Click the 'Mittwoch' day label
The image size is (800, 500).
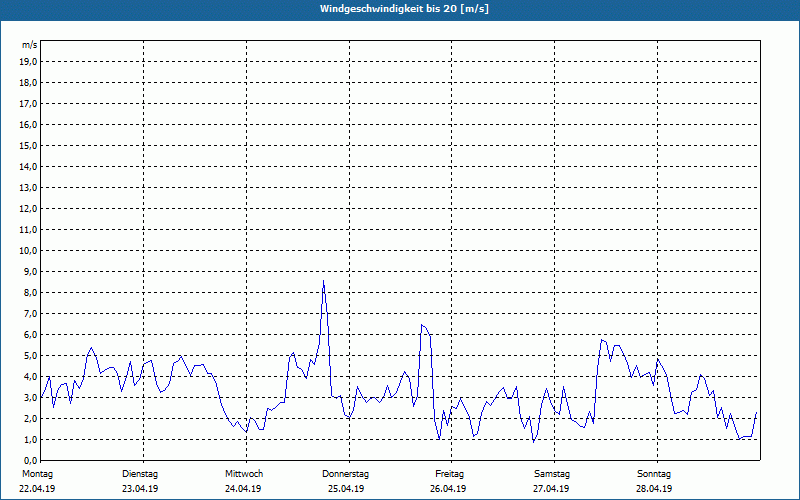pyautogui.click(x=244, y=474)
